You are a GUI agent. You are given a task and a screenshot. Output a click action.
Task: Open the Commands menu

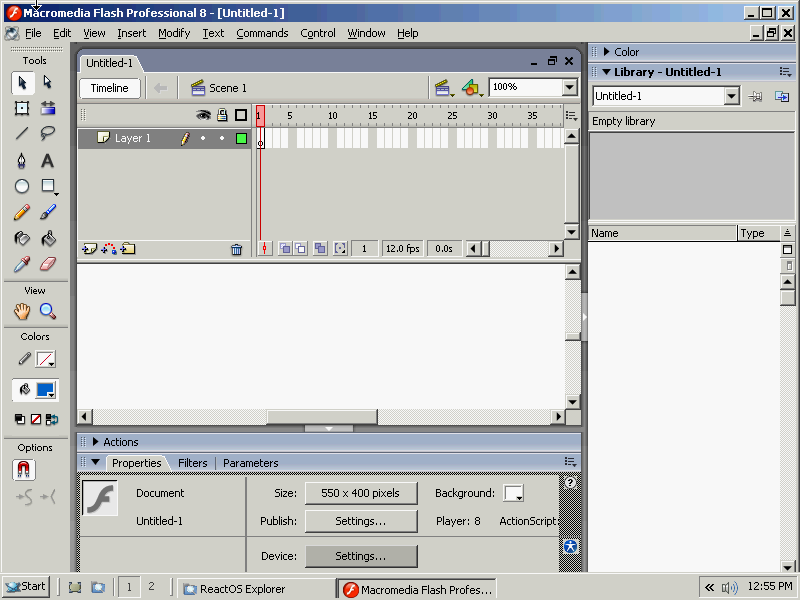coord(262,33)
